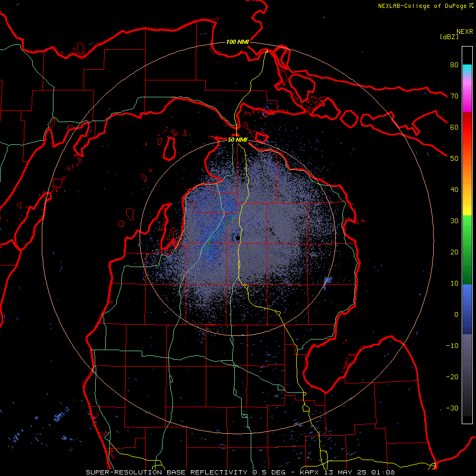476x476 pixels.
Task: Click the -20 value on dBZ scale
Action: pos(452,377)
